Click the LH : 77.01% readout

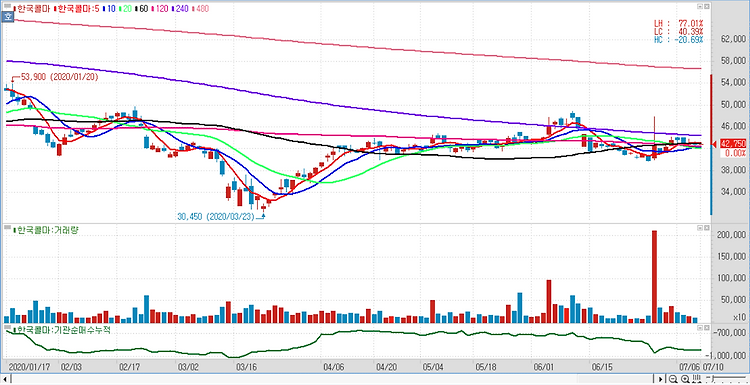click(x=679, y=23)
